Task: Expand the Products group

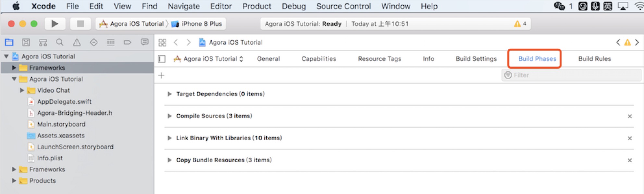Action: pos(14,181)
